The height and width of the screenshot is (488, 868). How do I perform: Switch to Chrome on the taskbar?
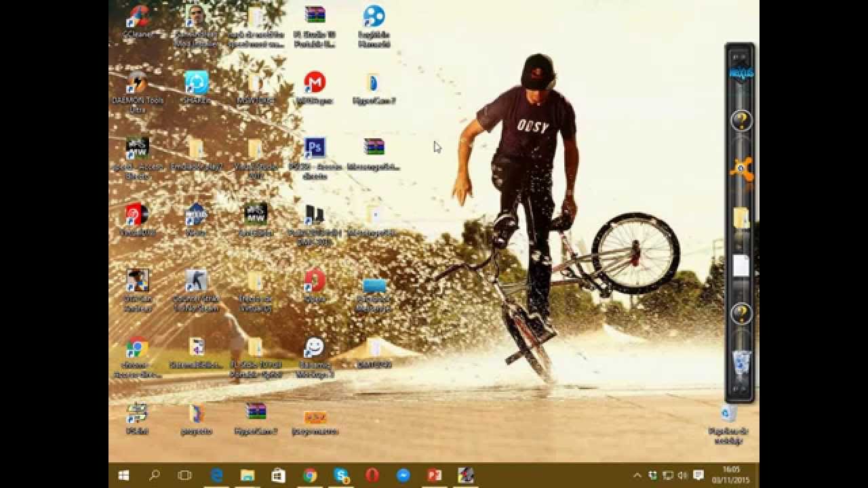coord(310,476)
